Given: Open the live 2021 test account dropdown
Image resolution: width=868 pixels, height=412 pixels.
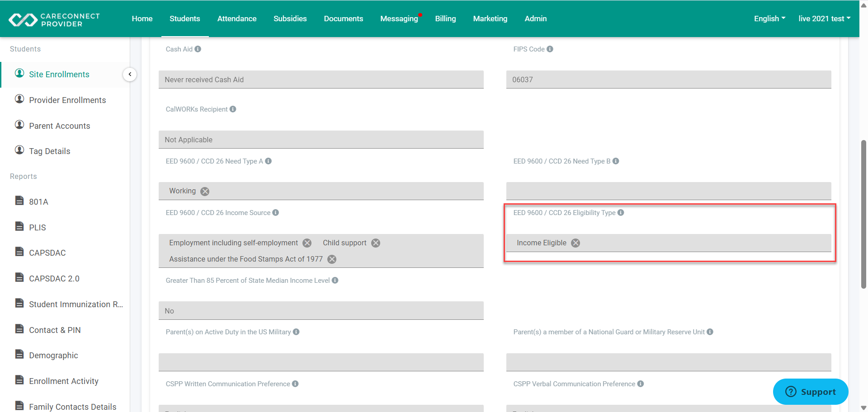Looking at the screenshot, I should (x=824, y=19).
